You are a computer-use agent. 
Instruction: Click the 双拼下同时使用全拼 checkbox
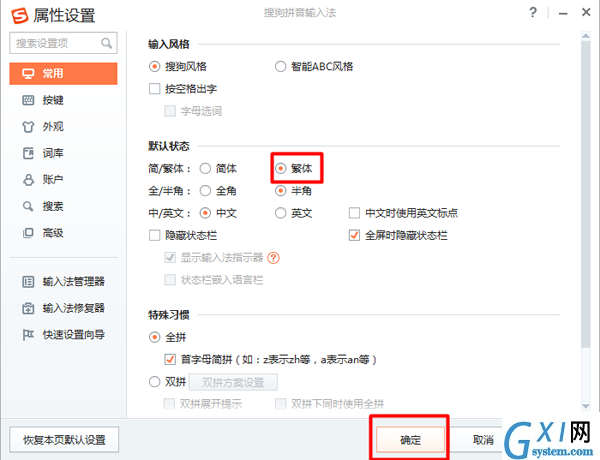pyautogui.click(x=280, y=404)
